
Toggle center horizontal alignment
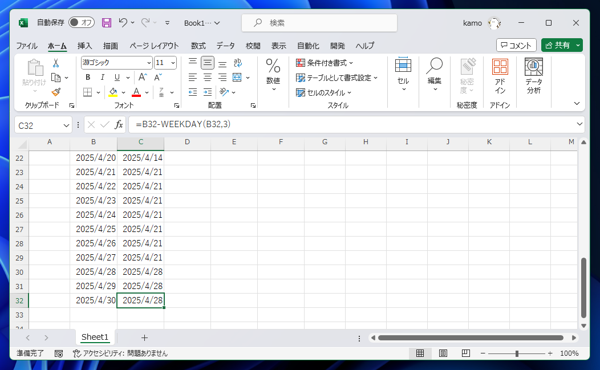(207, 78)
